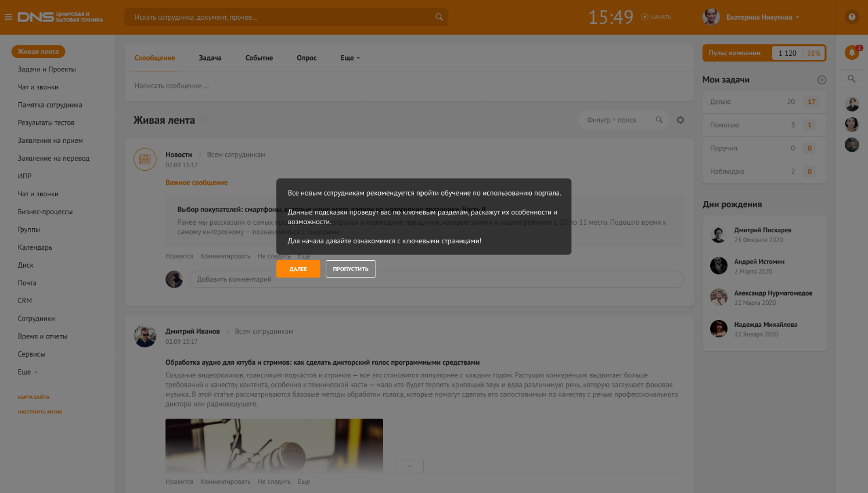Viewport: 868px width, 493px height.
Task: Star Живая лента as favorite
Action: [204, 120]
